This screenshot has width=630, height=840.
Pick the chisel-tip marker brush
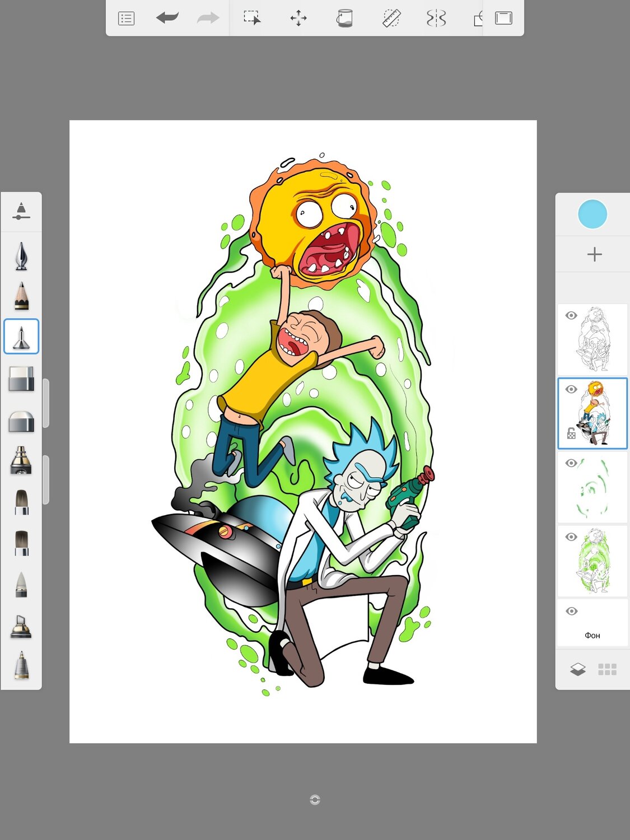[x=21, y=626]
